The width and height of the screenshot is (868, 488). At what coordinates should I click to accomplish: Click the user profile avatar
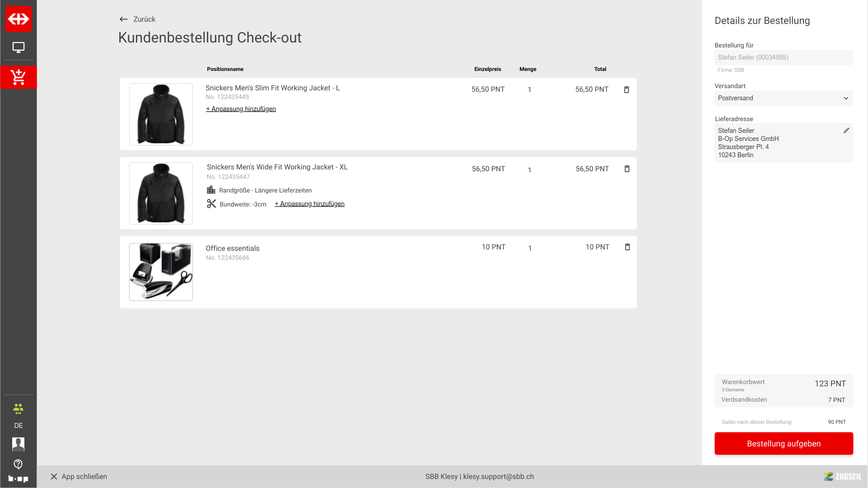click(x=18, y=444)
